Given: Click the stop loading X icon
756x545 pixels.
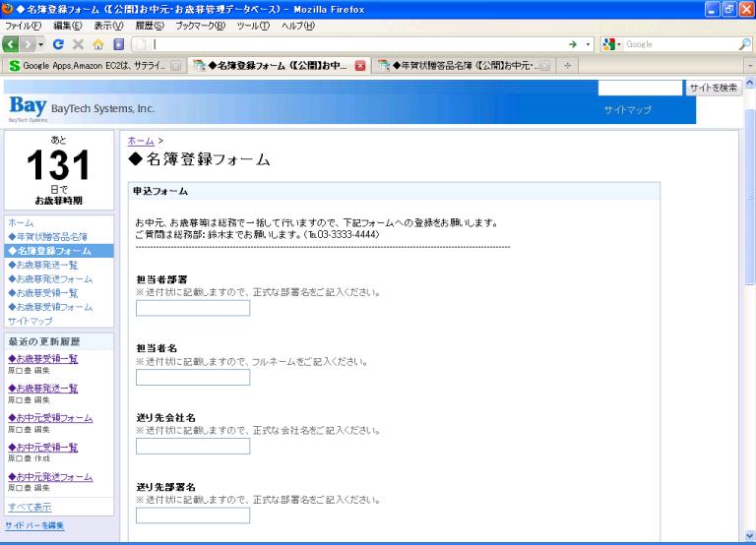Looking at the screenshot, I should pos(77,44).
